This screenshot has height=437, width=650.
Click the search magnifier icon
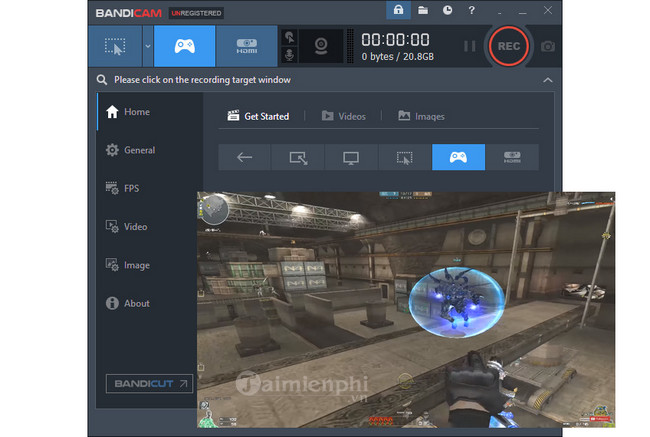click(x=102, y=80)
